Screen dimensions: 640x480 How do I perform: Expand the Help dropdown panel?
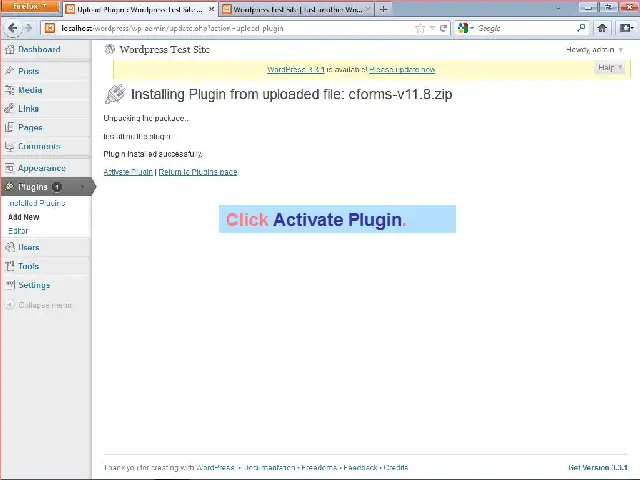[609, 67]
